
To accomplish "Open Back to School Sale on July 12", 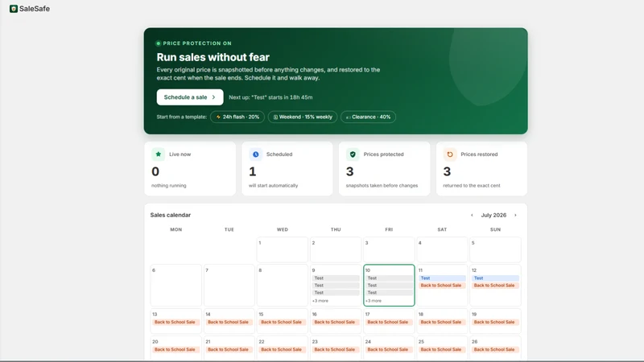I will (495, 286).
